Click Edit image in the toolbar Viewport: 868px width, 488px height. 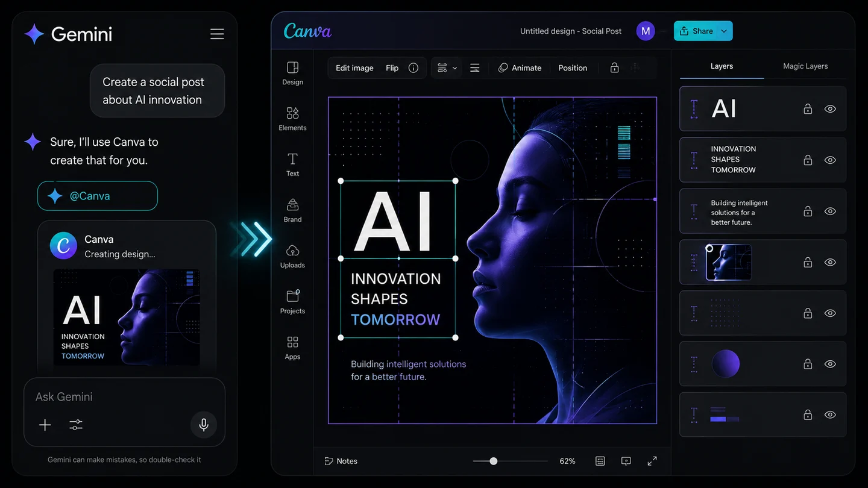(x=354, y=68)
